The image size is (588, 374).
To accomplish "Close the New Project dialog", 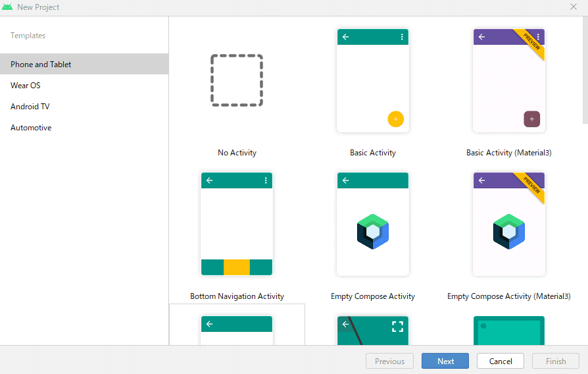I will coord(574,7).
